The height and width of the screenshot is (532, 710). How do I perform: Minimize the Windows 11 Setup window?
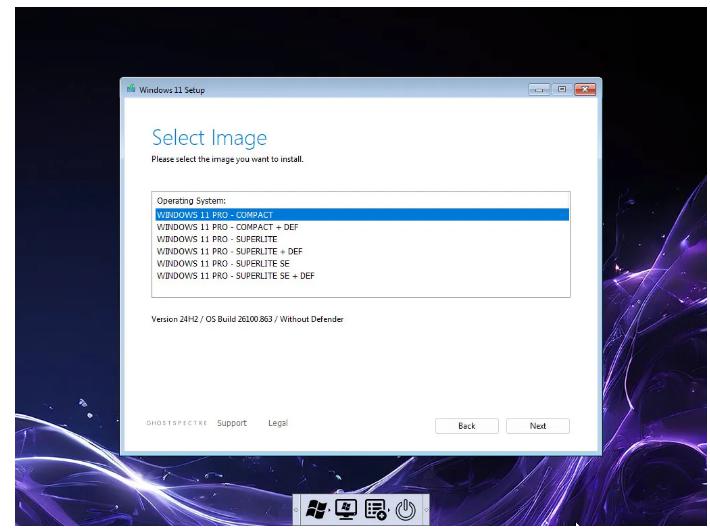540,89
